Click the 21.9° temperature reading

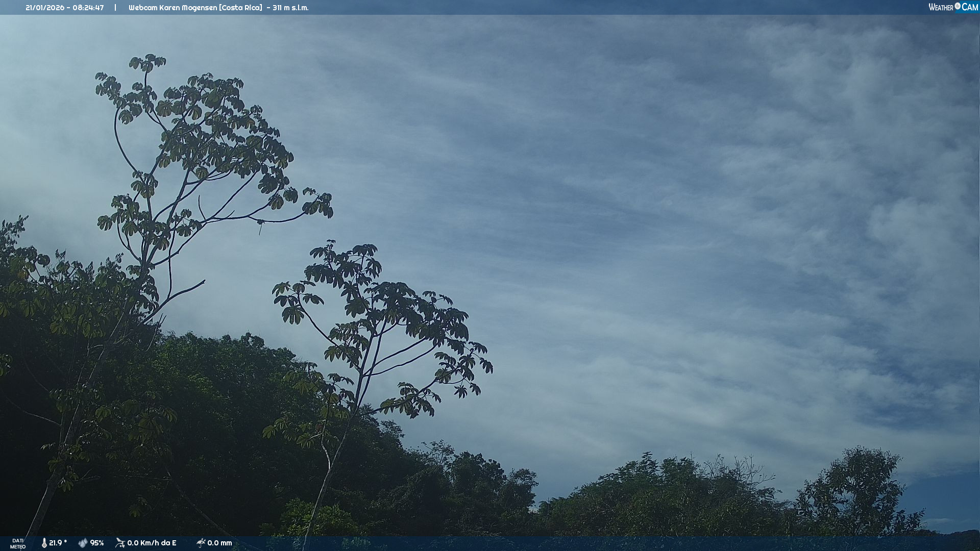tap(58, 543)
